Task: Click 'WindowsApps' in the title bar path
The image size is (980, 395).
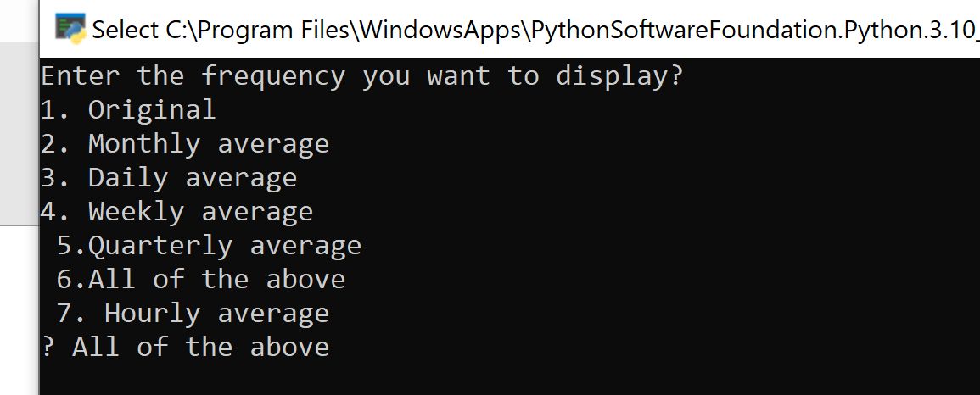Action: (x=440, y=30)
